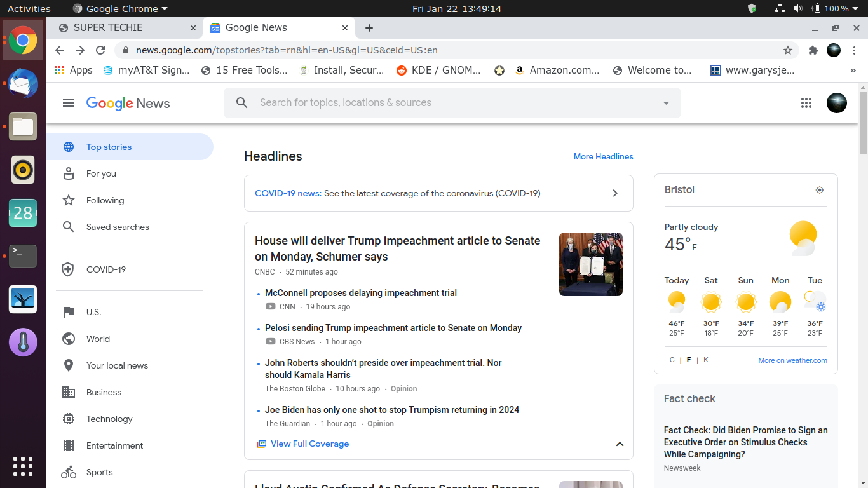Click the Business building icon
This screenshot has height=488, width=868.
pos(69,392)
